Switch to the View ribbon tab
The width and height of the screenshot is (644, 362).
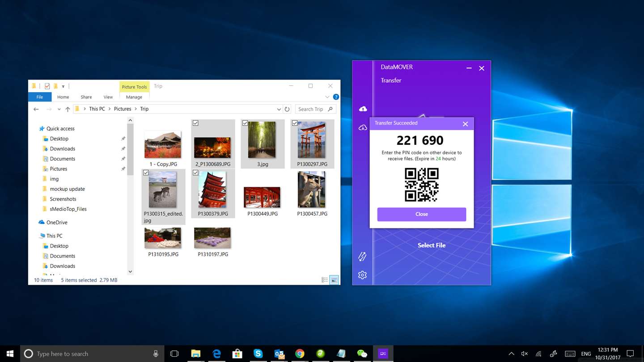click(108, 97)
